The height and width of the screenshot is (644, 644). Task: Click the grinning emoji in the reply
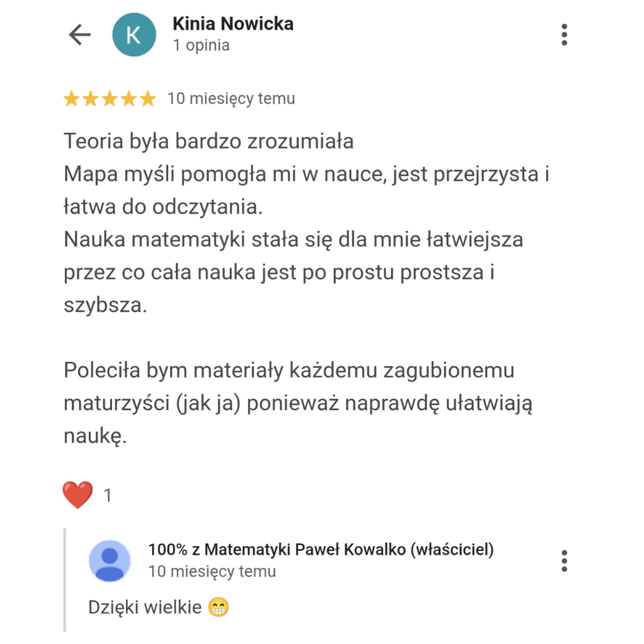[219, 608]
